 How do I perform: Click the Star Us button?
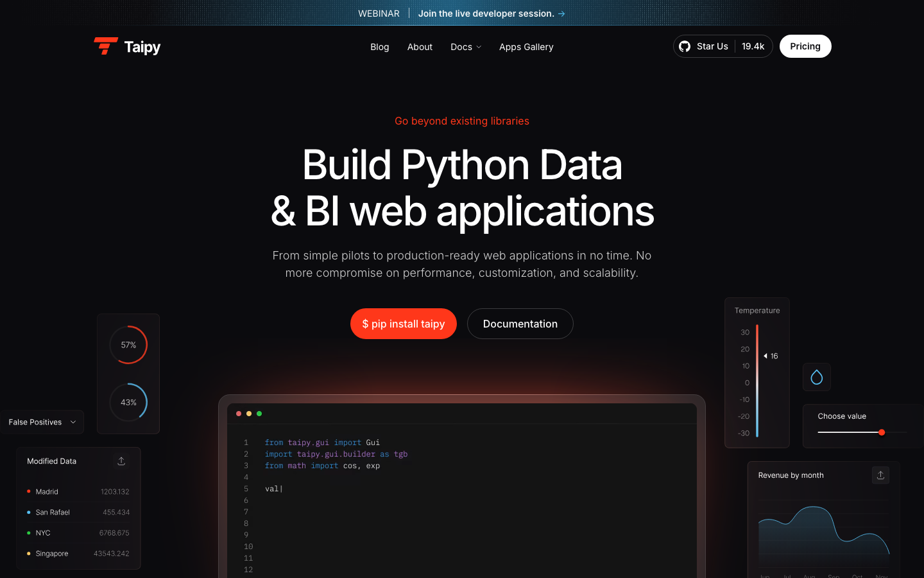723,46
